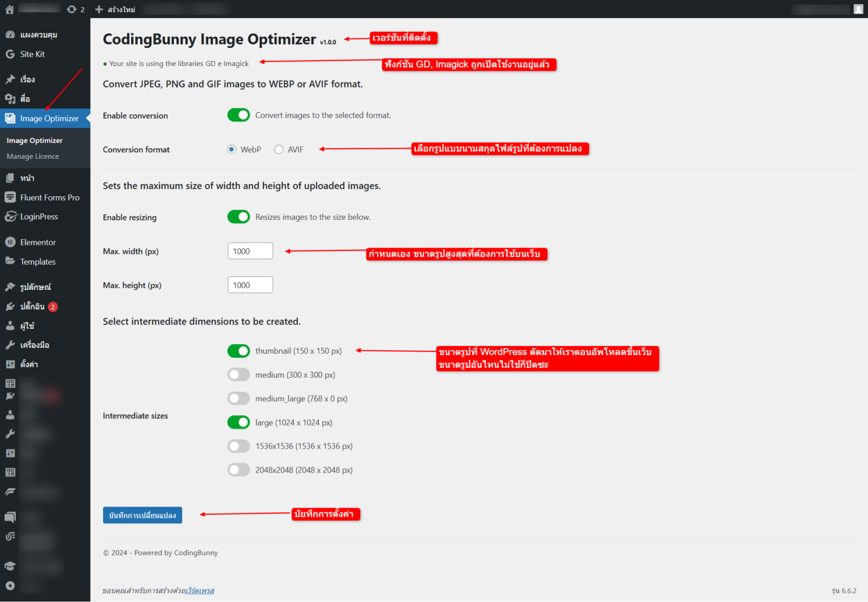
Task: Open the updates counter icon showing 2
Action: pos(72,9)
